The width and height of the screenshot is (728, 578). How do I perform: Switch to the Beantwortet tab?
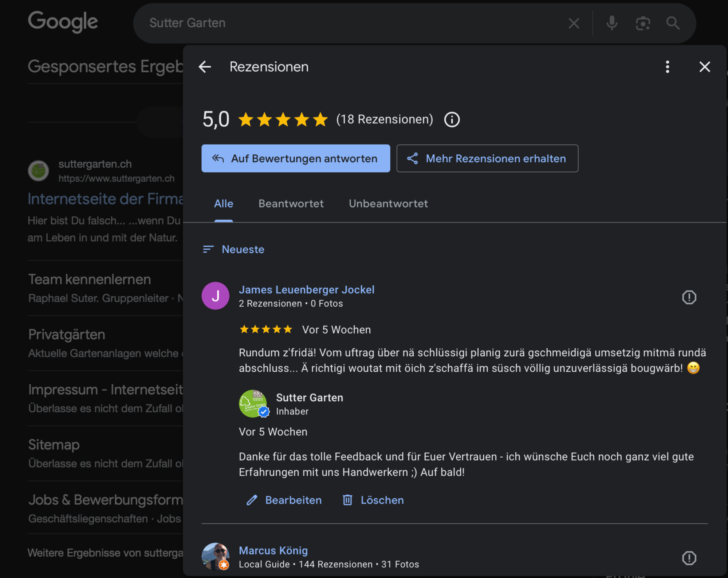[x=291, y=204]
